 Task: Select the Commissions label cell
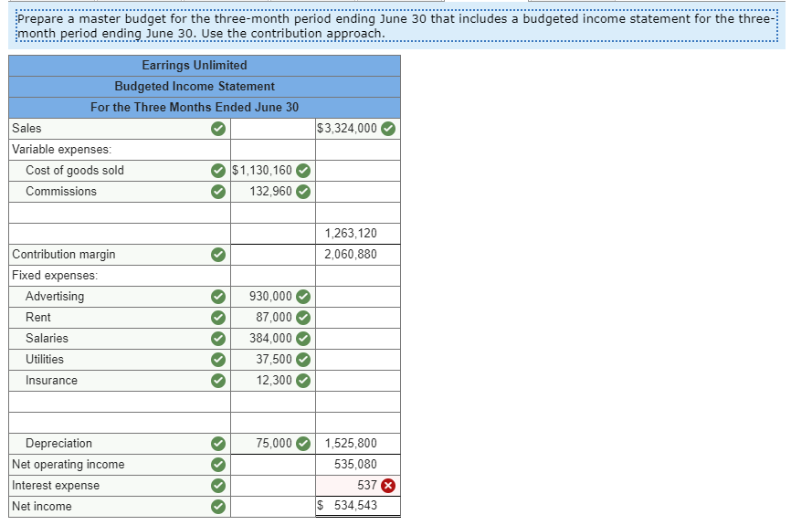(120, 192)
